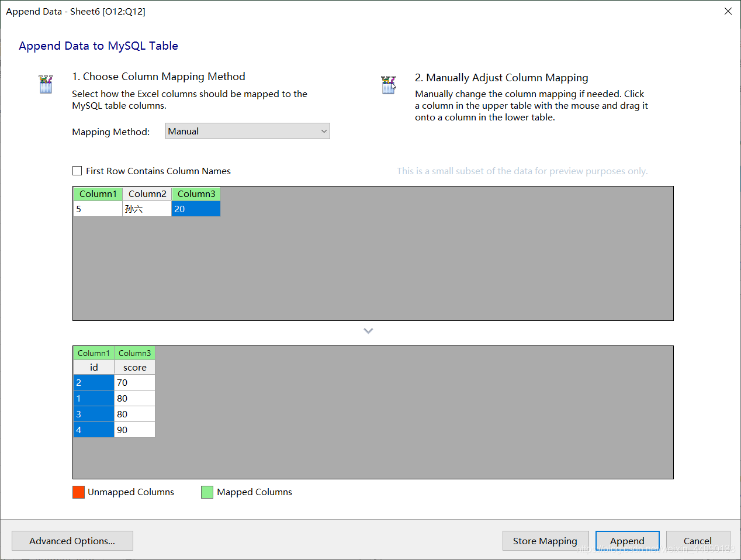The image size is (741, 560).
Task: Click mapped Column3 header in lower table
Action: point(135,353)
